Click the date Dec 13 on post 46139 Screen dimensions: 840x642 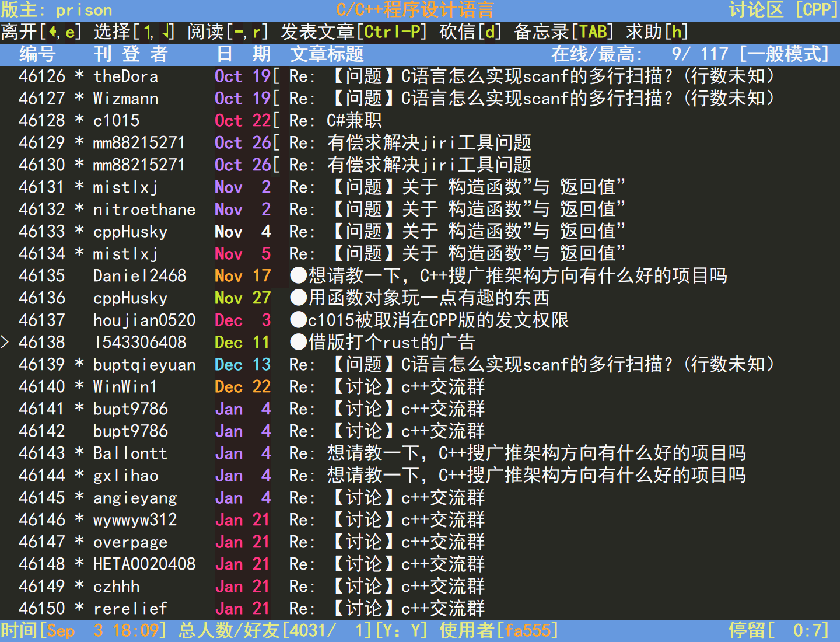[x=243, y=365]
